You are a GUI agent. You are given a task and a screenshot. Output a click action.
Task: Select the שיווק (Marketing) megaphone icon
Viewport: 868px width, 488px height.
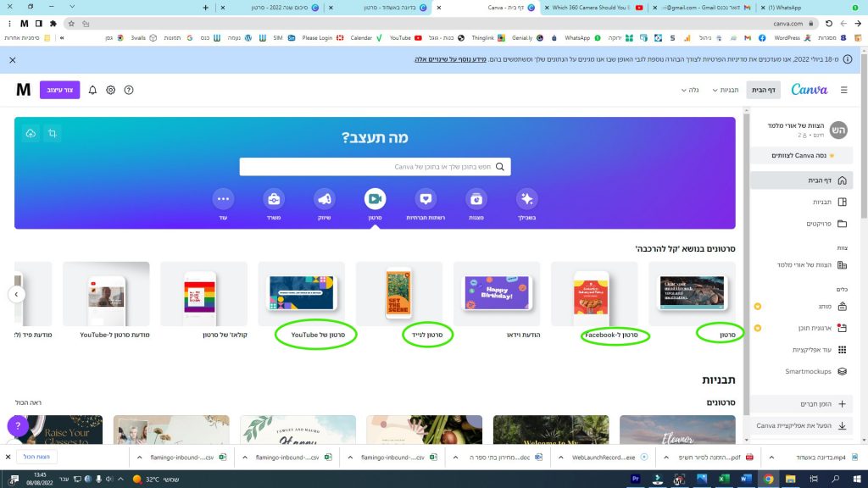point(325,199)
